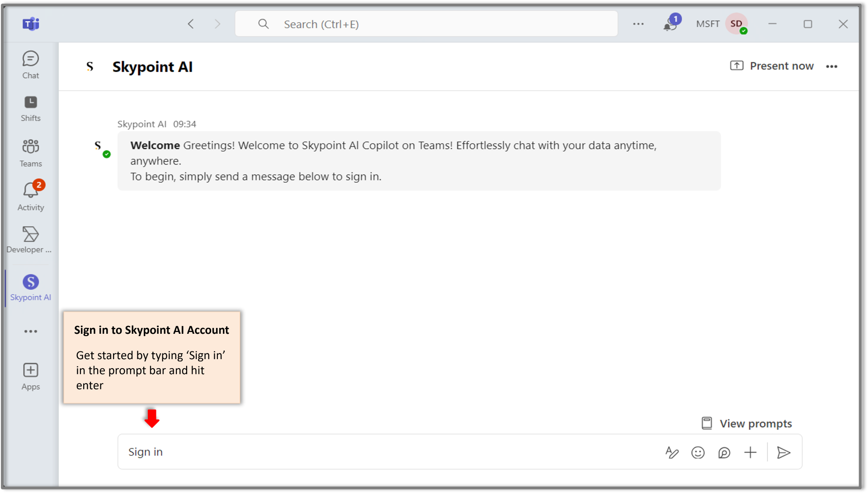Close the Teams window
Screen dimensions: 868x493
(x=843, y=24)
